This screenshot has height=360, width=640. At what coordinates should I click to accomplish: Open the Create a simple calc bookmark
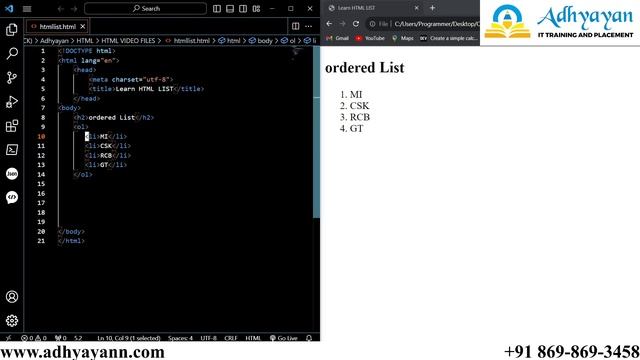coord(449,38)
